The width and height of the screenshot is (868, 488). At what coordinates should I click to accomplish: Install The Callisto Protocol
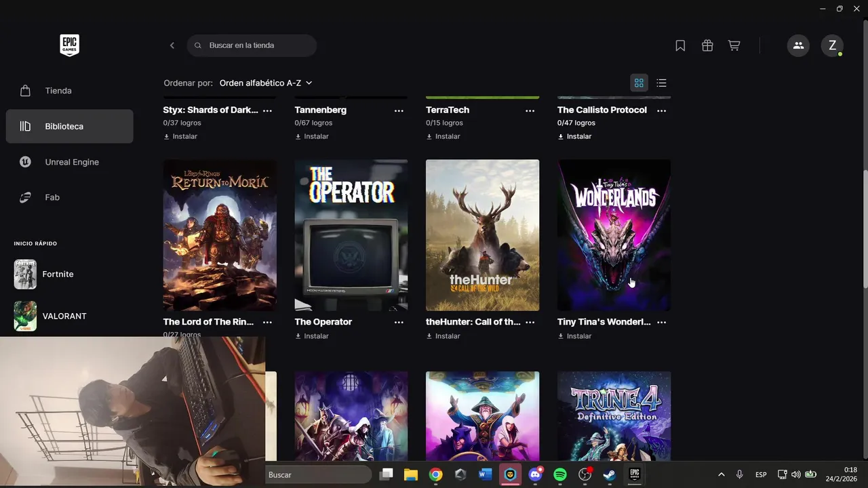point(574,136)
